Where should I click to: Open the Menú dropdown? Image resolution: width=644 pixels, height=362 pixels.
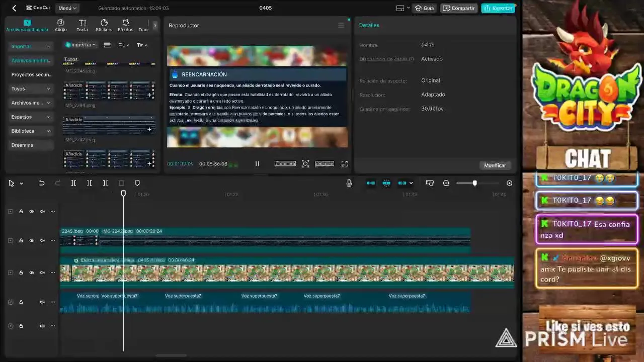[67, 8]
